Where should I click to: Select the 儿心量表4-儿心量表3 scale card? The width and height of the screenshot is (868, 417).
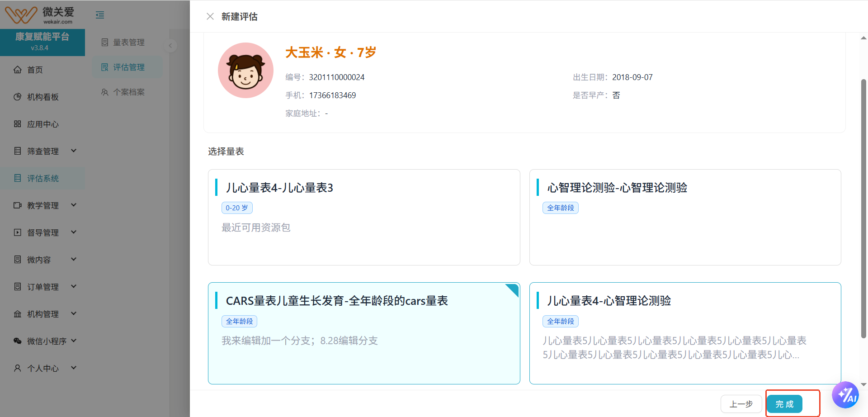coord(364,217)
